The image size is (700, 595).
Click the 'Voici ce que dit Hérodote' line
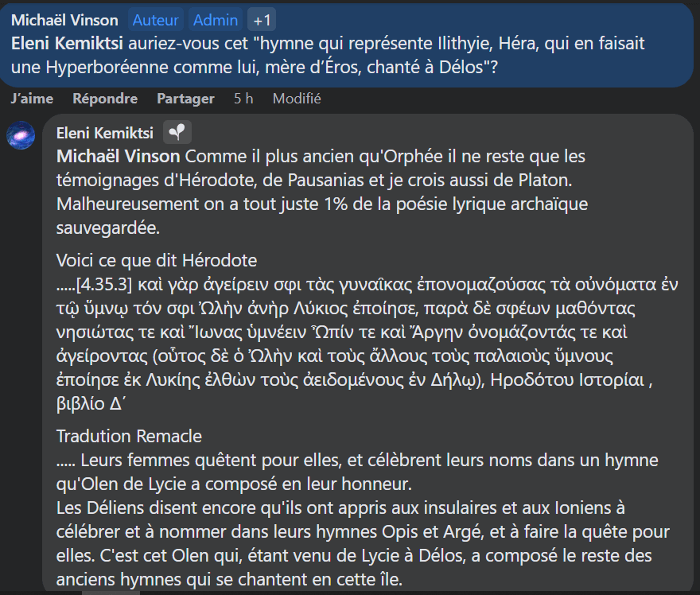156,260
